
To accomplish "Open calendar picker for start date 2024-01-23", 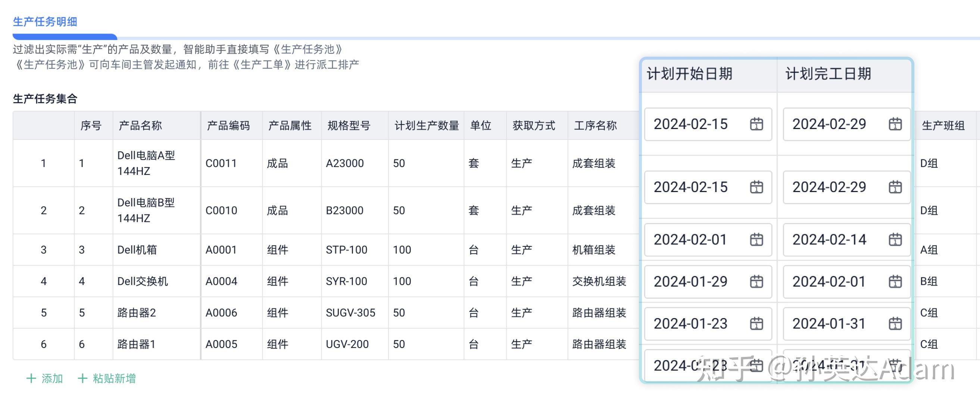I will 757,324.
